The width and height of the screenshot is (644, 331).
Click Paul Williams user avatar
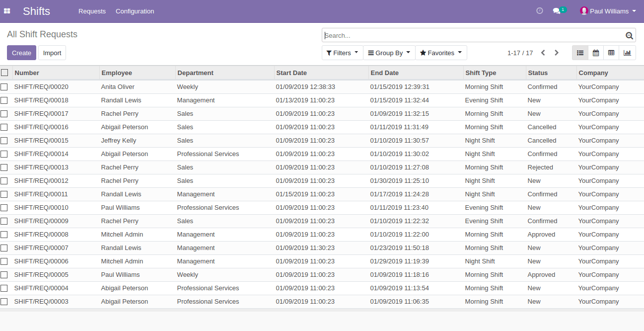click(584, 11)
